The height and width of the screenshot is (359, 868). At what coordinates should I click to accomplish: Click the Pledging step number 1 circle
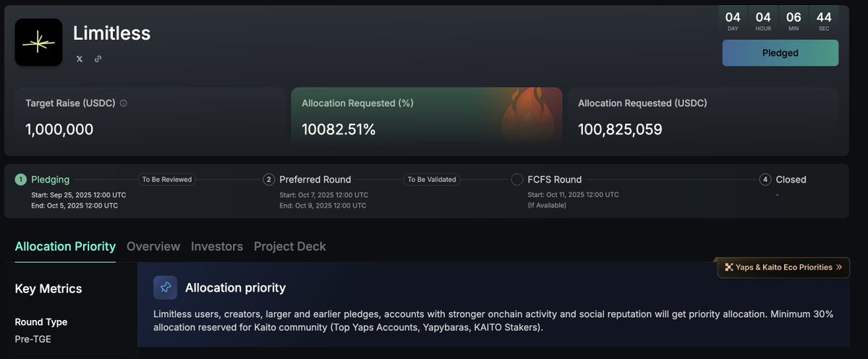[20, 179]
